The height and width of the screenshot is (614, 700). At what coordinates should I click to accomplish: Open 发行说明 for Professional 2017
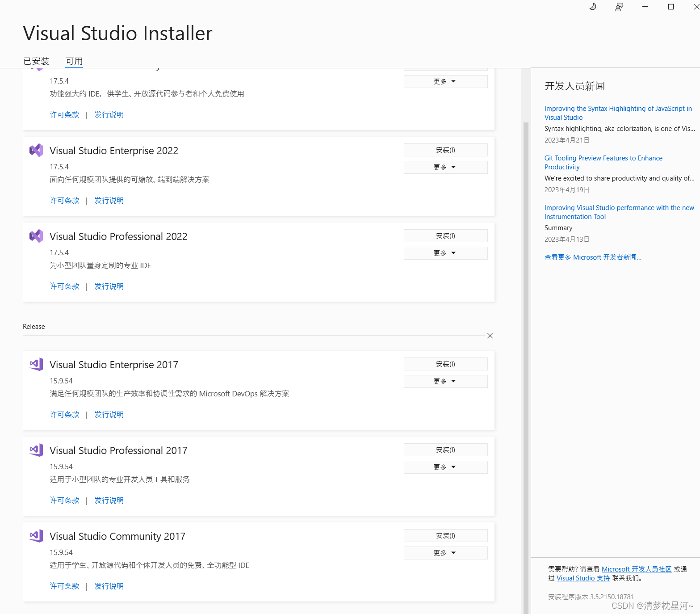tap(109, 500)
